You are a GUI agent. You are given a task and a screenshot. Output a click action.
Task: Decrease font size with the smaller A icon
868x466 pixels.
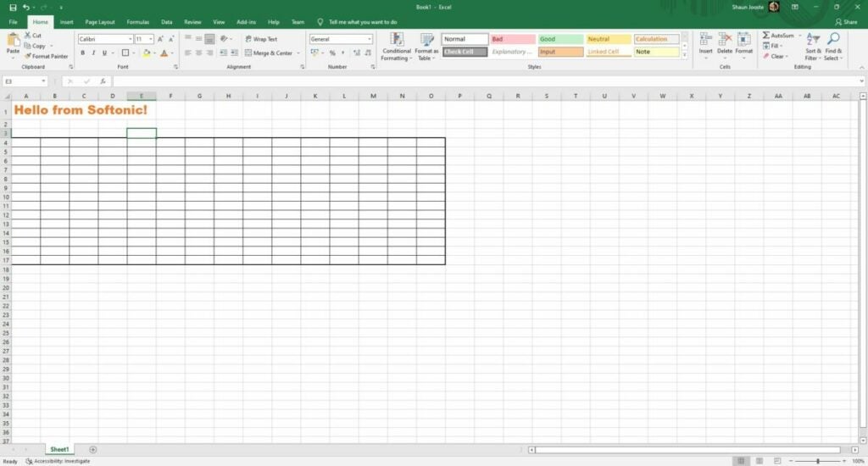click(x=171, y=39)
